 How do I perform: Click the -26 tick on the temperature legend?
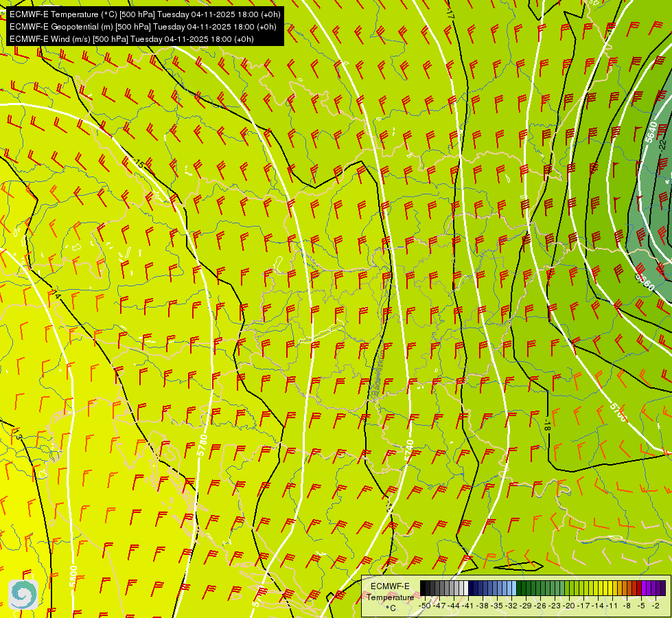[540, 606]
